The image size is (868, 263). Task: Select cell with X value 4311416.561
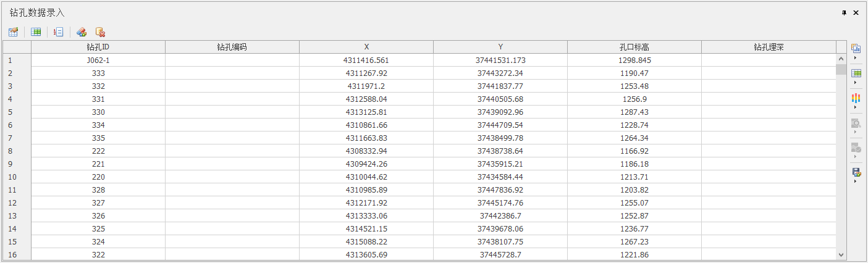pyautogui.click(x=366, y=61)
